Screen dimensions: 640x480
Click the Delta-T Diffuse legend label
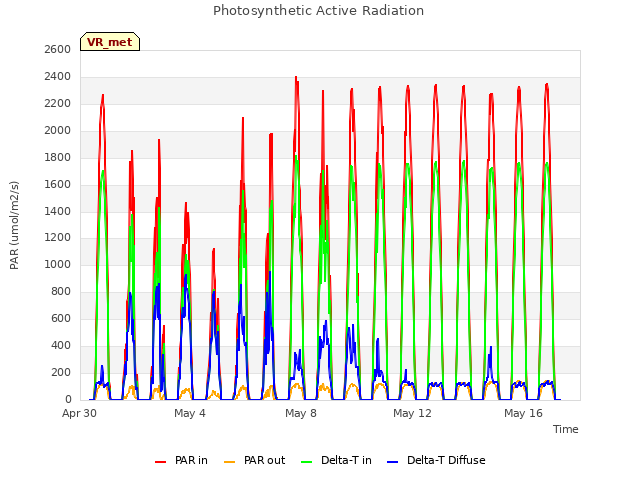[x=446, y=460]
